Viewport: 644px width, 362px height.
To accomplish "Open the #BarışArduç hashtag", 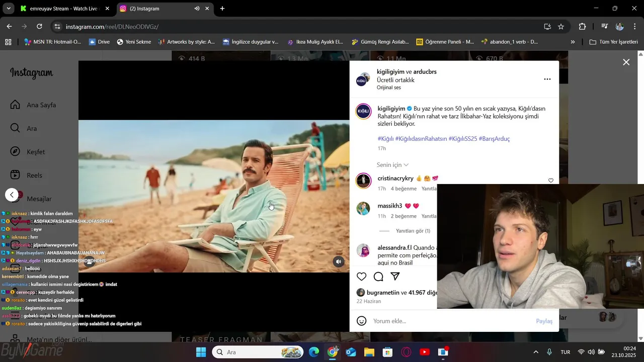I will coord(494,138).
